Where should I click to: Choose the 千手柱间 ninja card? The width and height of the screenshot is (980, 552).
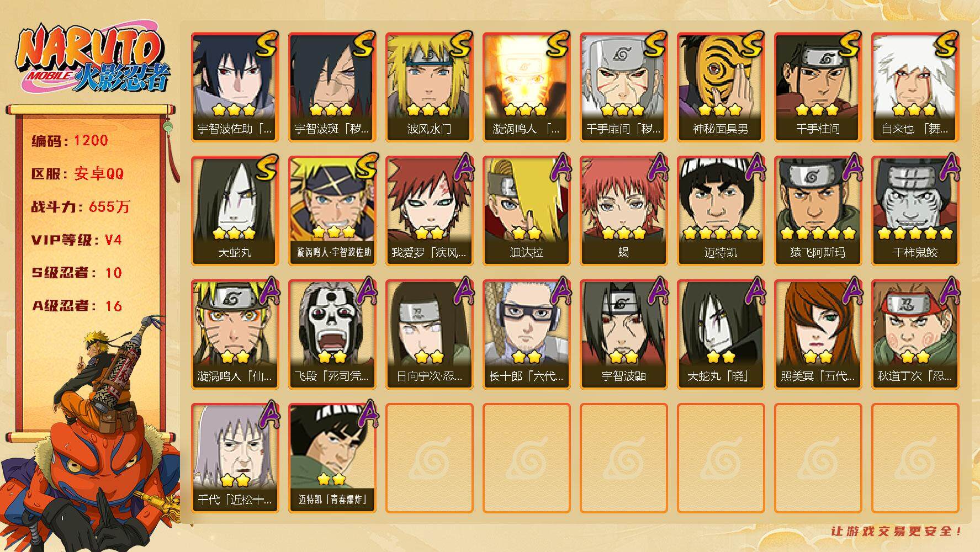pos(818,87)
